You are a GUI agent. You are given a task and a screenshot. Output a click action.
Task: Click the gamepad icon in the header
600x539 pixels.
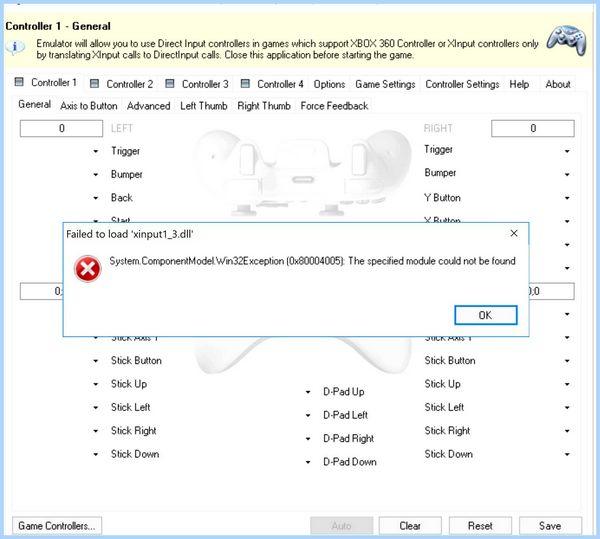pyautogui.click(x=566, y=40)
